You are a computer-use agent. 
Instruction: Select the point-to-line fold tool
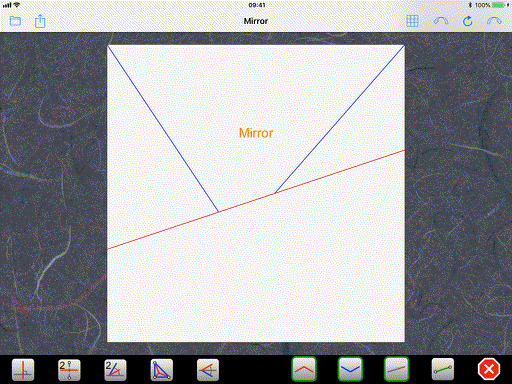click(208, 370)
